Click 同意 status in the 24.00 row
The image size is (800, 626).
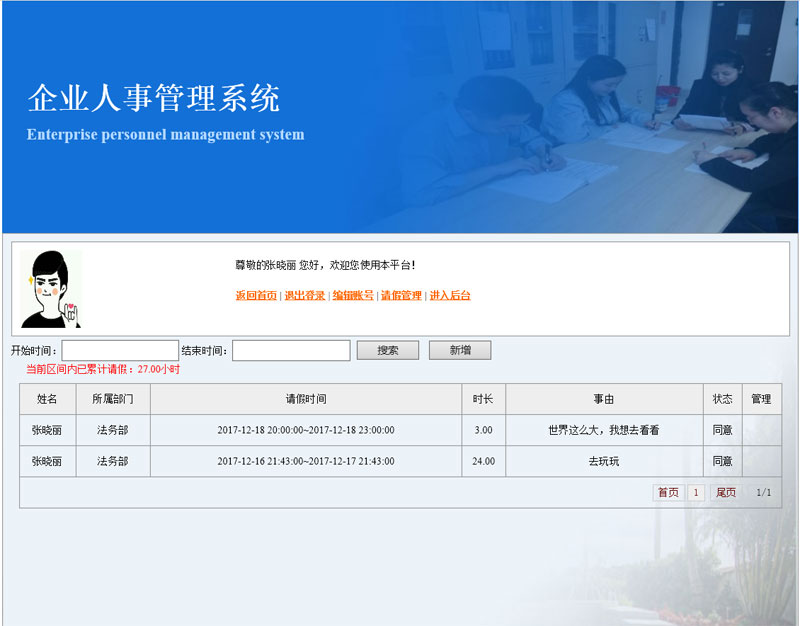coord(722,461)
